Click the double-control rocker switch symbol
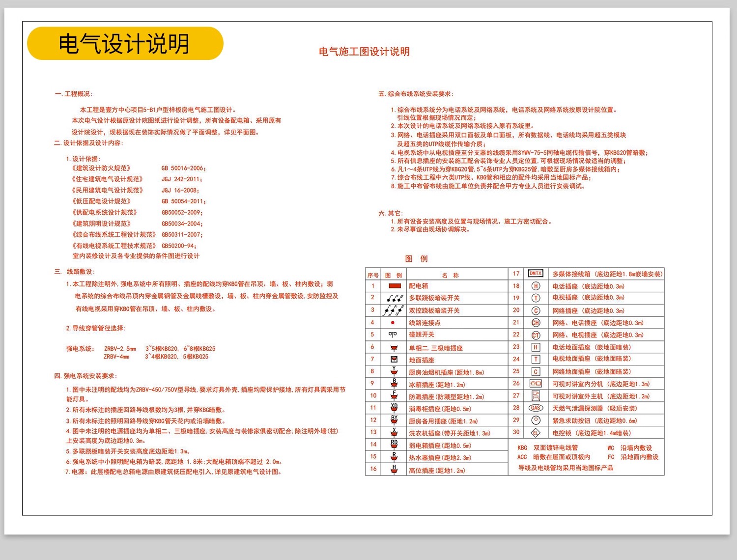 [x=393, y=310]
